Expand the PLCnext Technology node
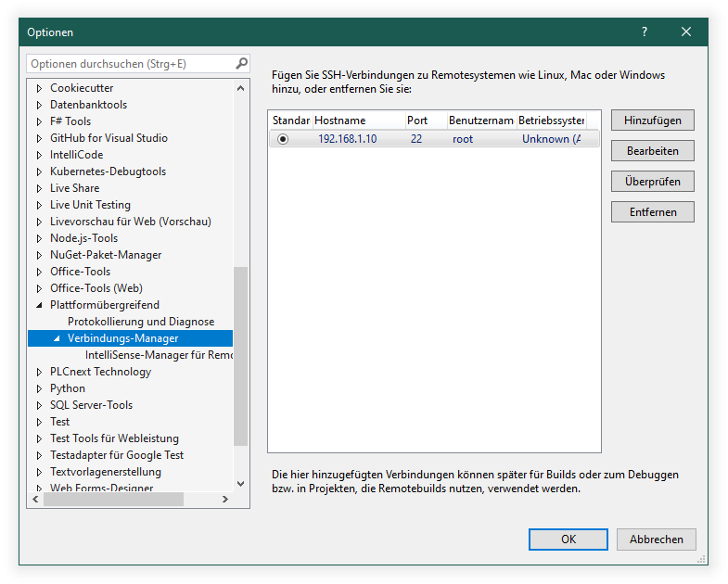The width and height of the screenshot is (728, 584). click(x=39, y=372)
